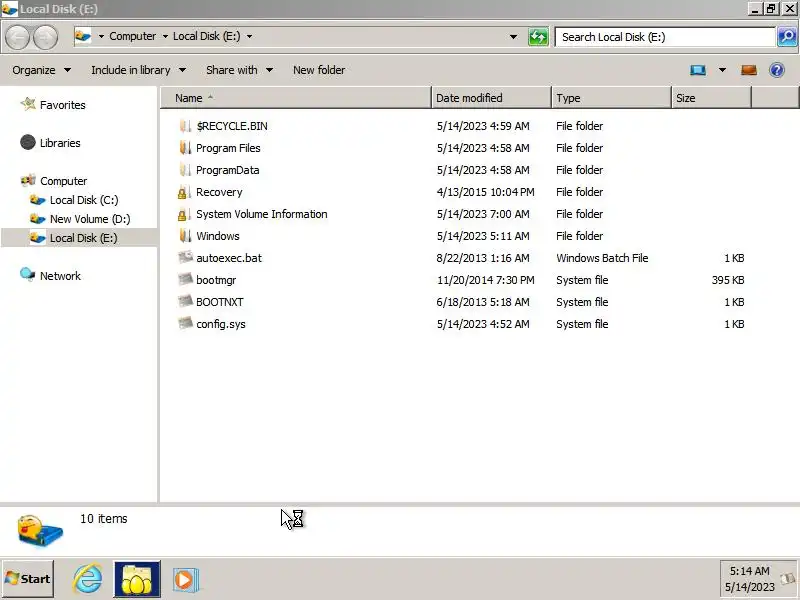The width and height of the screenshot is (800, 600).
Task: Open the Include in library dropdown
Action: point(138,70)
